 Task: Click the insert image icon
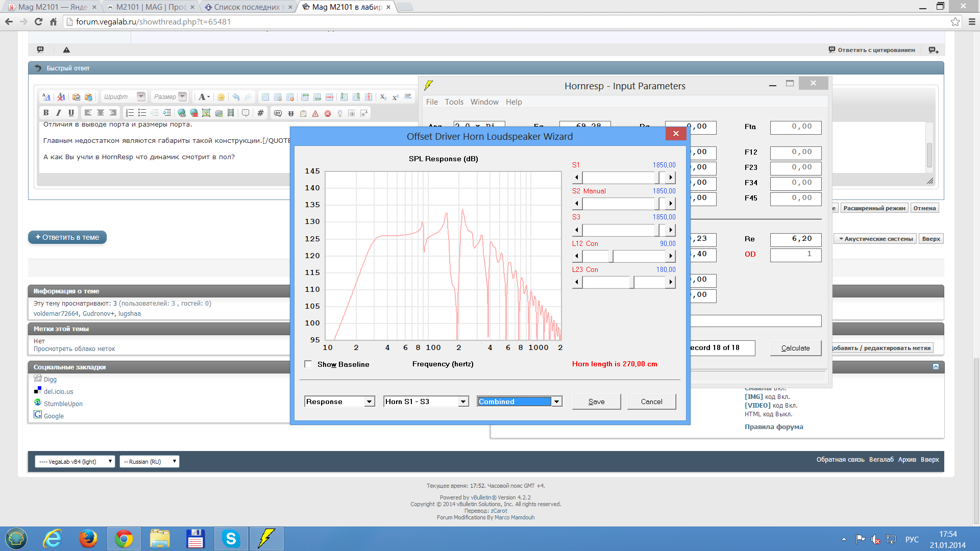[x=206, y=113]
